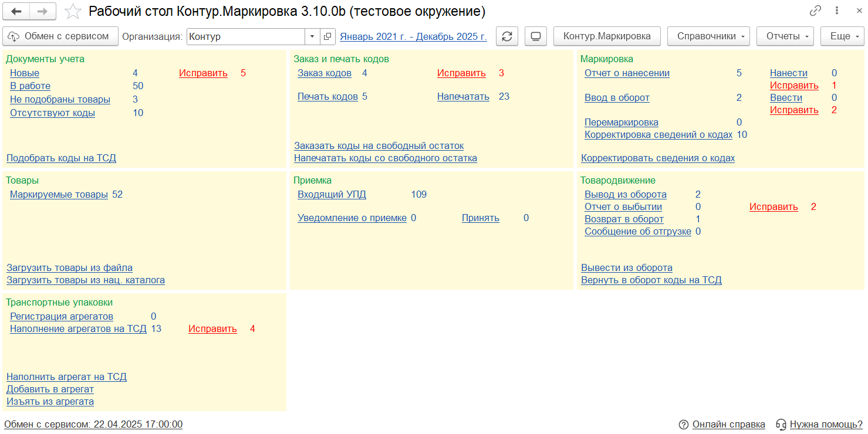Open Не подобраны товары link
This screenshot has width=868, height=434.
tap(60, 99)
